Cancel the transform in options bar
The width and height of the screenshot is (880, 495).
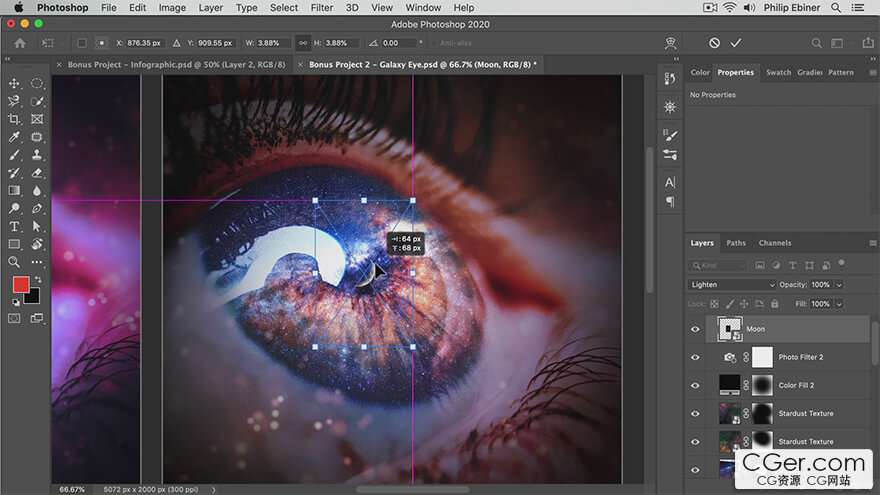[714, 43]
